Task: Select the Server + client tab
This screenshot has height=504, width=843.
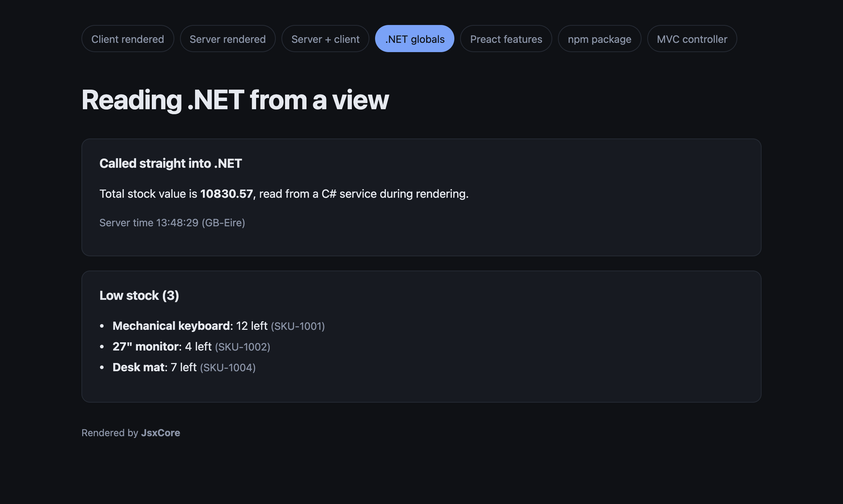Action: (325, 39)
